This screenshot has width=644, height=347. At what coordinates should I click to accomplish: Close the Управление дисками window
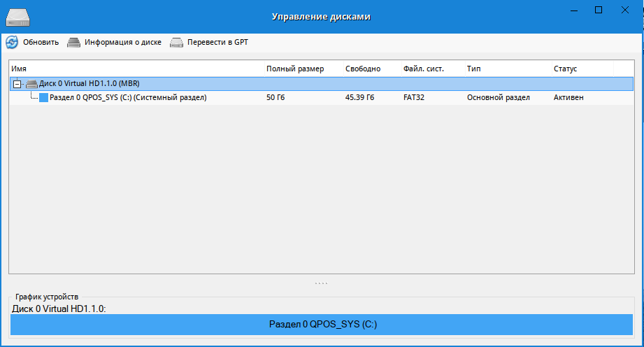coord(624,10)
